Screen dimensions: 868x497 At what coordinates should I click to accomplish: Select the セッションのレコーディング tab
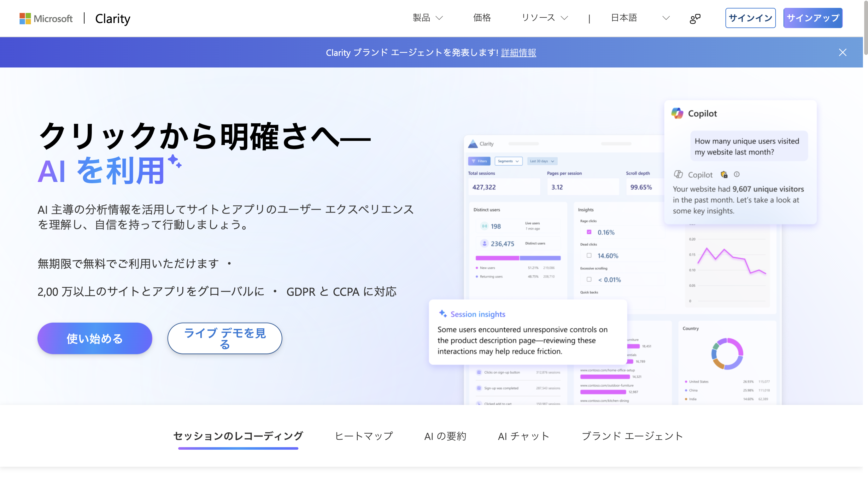click(x=238, y=436)
